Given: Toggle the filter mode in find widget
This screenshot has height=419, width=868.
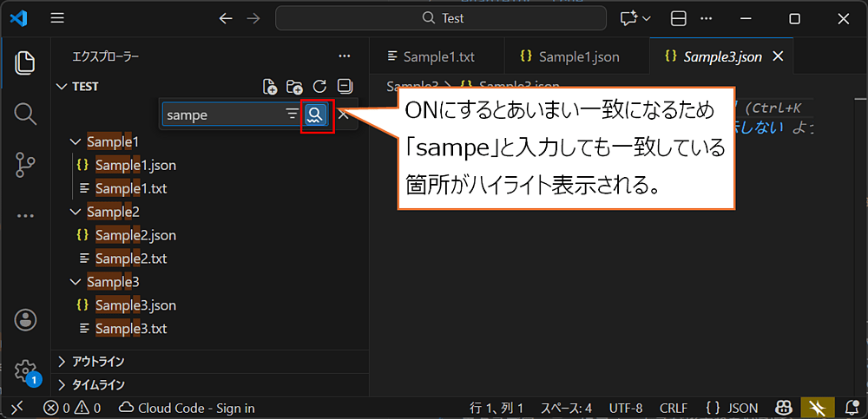Looking at the screenshot, I should (292, 115).
